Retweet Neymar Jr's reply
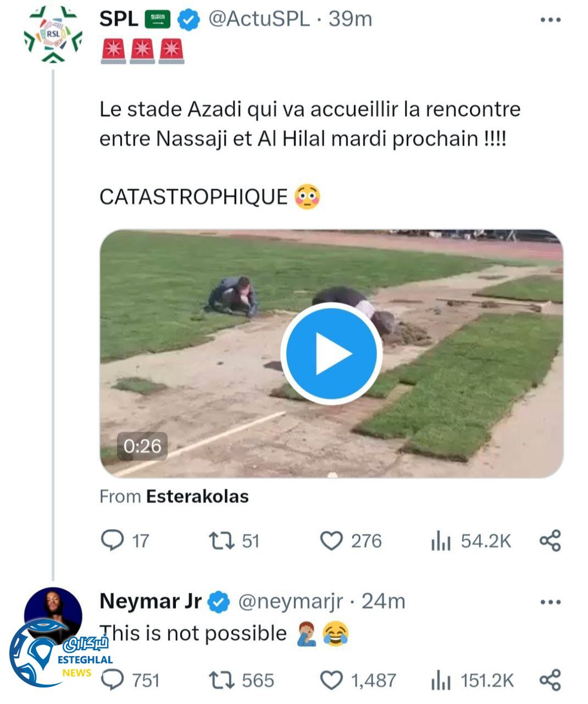 221,680
